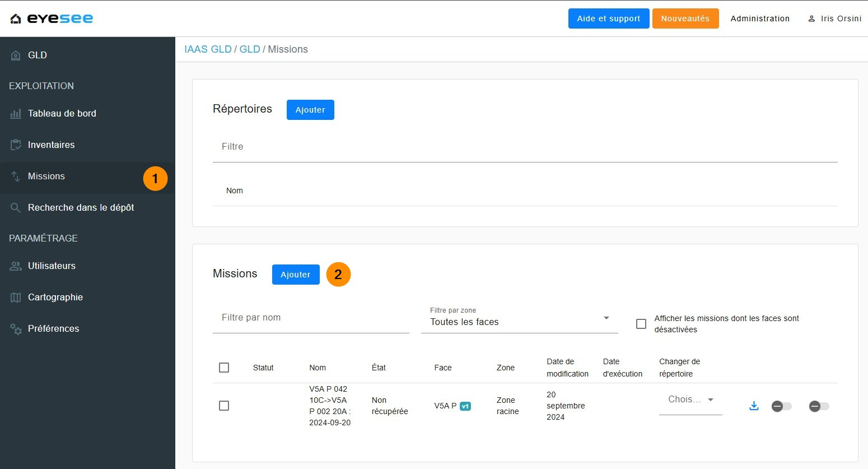Image resolution: width=868 pixels, height=469 pixels.
Task: Click into the Filtre par nom field
Action: pyautogui.click(x=311, y=318)
